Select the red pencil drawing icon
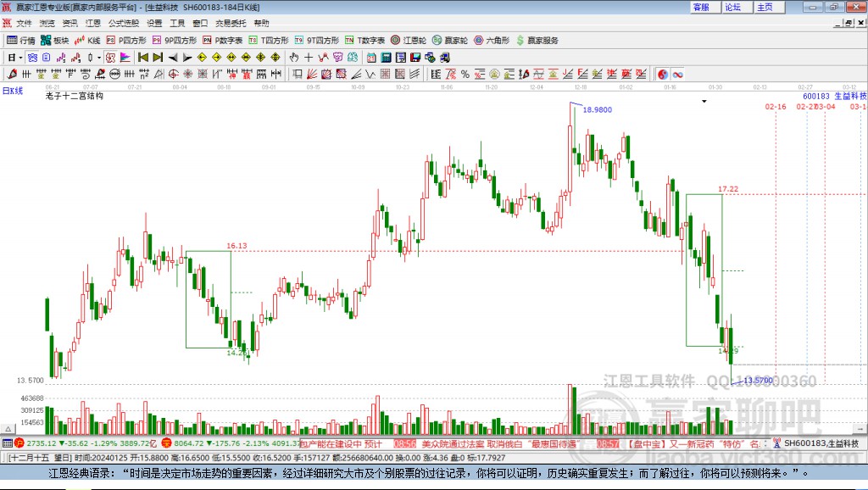This screenshot has width=868, height=490. click(12, 75)
